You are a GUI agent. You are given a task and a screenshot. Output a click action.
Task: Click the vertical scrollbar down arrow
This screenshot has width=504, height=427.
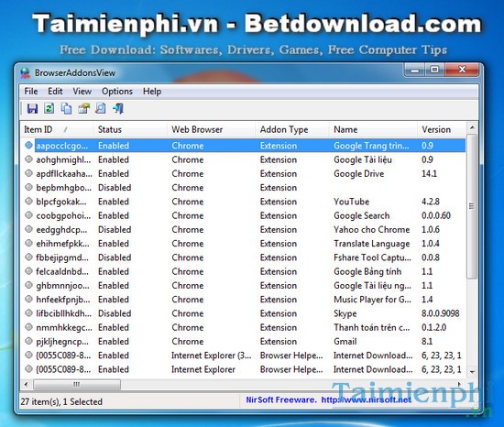(472, 372)
